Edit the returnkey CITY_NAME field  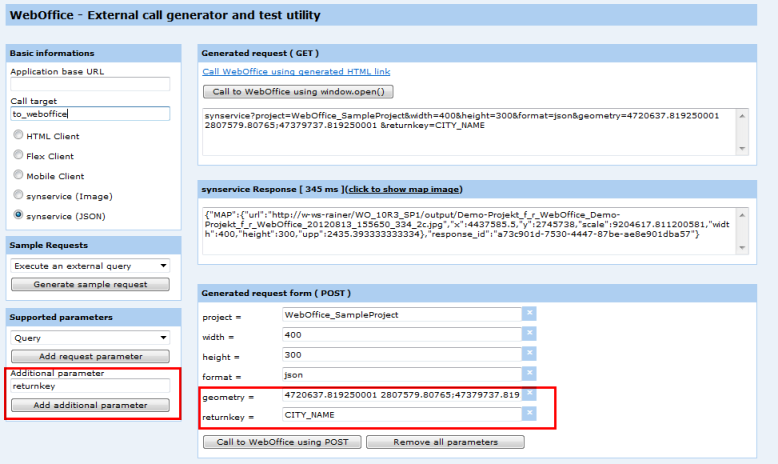point(402,414)
